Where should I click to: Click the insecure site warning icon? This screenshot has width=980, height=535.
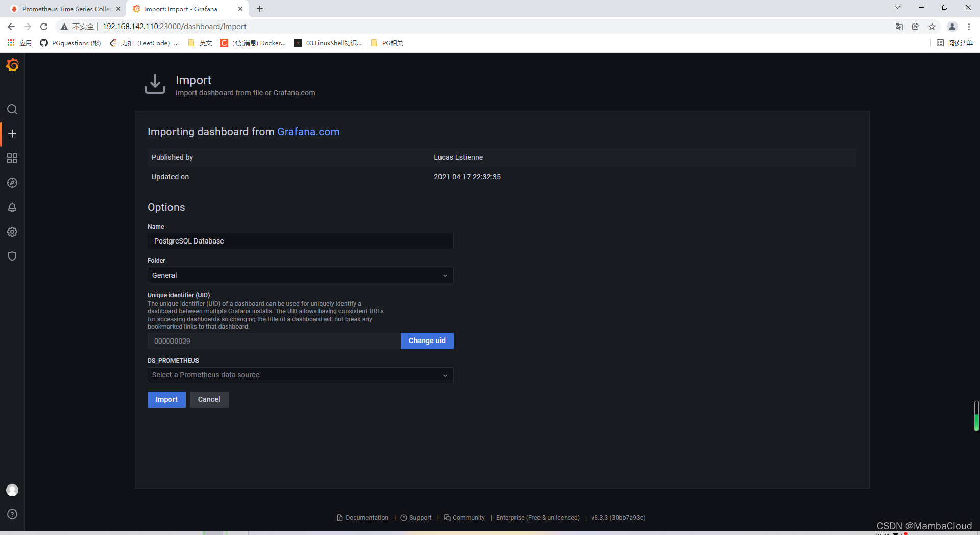[x=64, y=27]
